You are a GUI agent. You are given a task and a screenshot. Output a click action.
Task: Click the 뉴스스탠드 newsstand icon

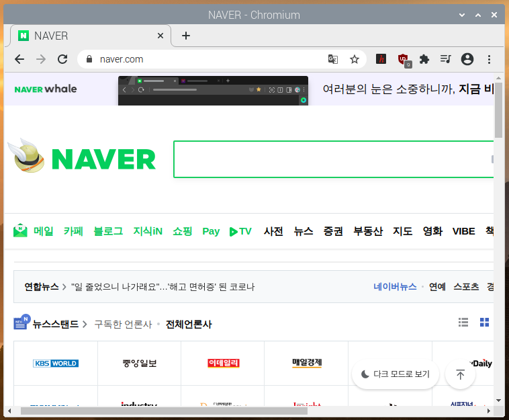point(21,323)
